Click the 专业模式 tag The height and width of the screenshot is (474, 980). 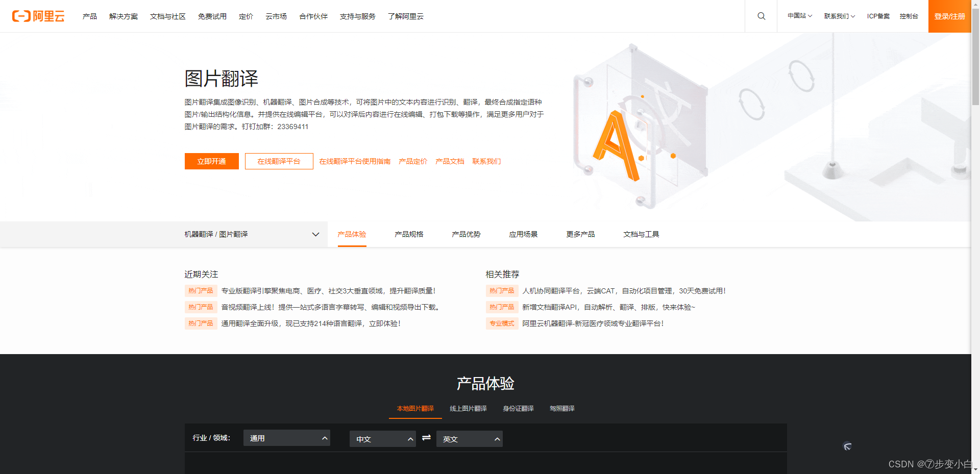[502, 323]
